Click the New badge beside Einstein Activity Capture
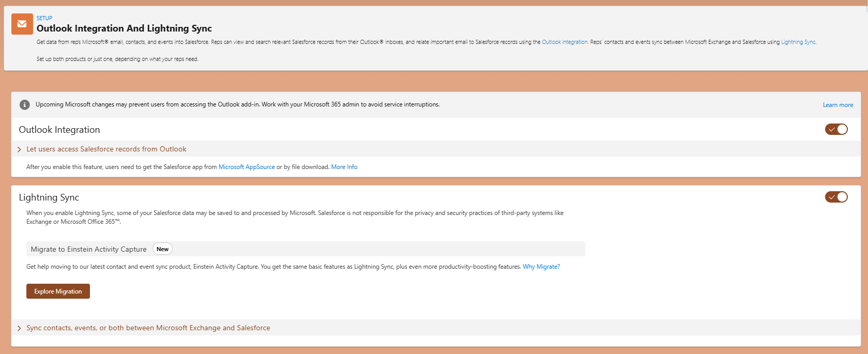 click(162, 249)
